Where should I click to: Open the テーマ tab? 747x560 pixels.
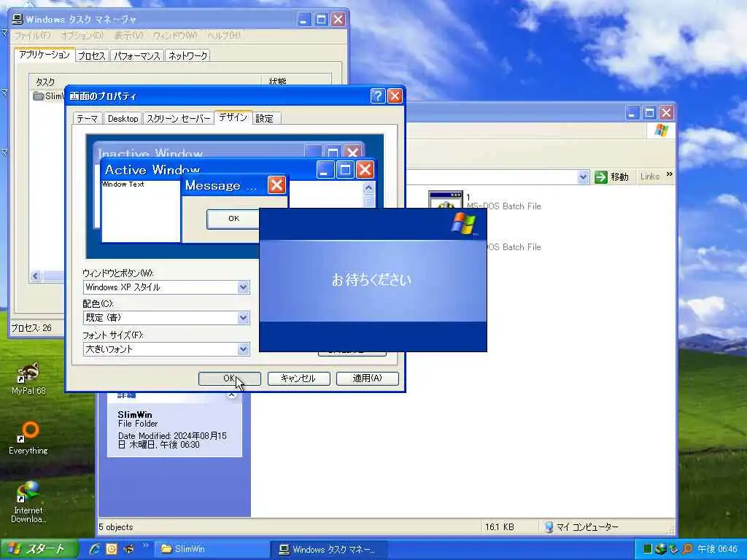(x=88, y=119)
